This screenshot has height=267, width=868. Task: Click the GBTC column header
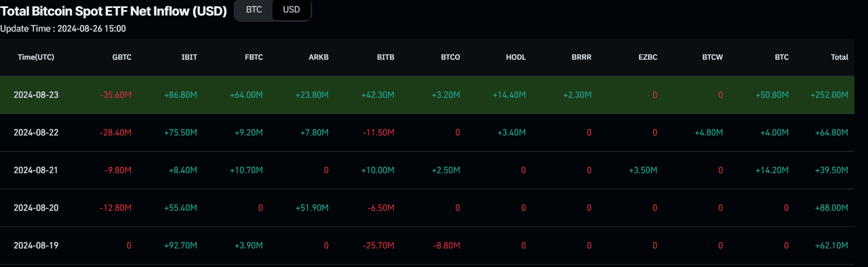(x=122, y=57)
